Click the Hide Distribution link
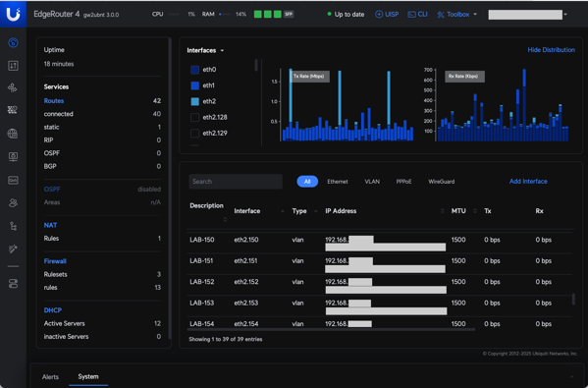Viewport: 588px width, 388px height. (551, 50)
